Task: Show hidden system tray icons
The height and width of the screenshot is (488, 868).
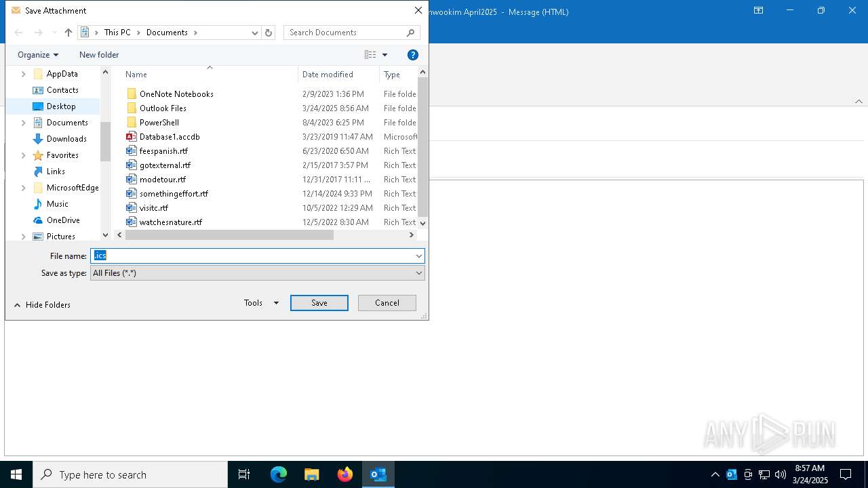Action: tap(715, 474)
